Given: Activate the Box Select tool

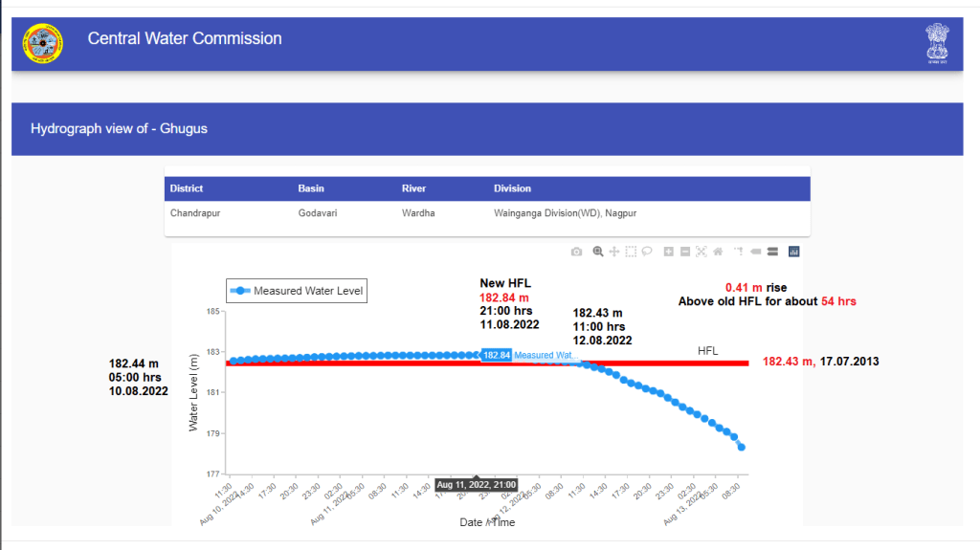Looking at the screenshot, I should pyautogui.click(x=631, y=252).
